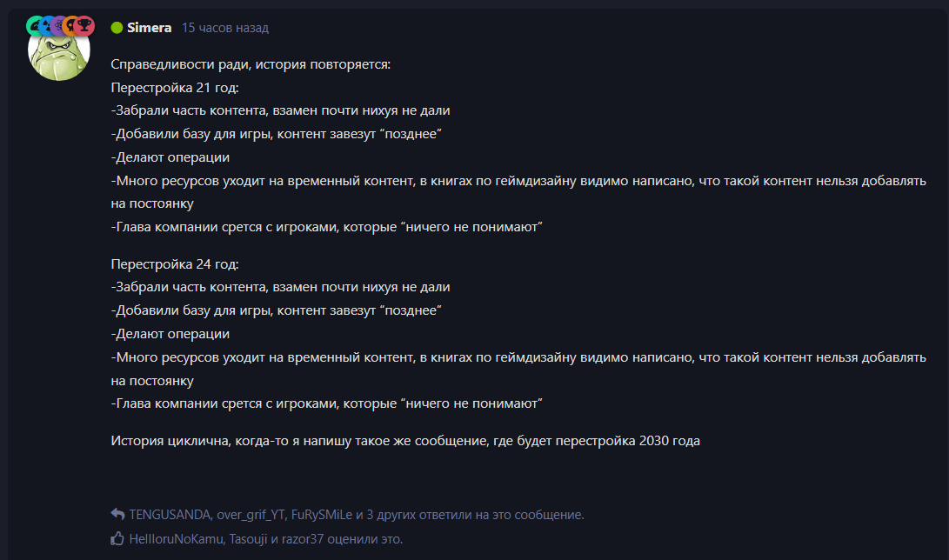Viewport: 949px width, 560px height.
Task: Click the reply arrow icon
Action: (117, 514)
